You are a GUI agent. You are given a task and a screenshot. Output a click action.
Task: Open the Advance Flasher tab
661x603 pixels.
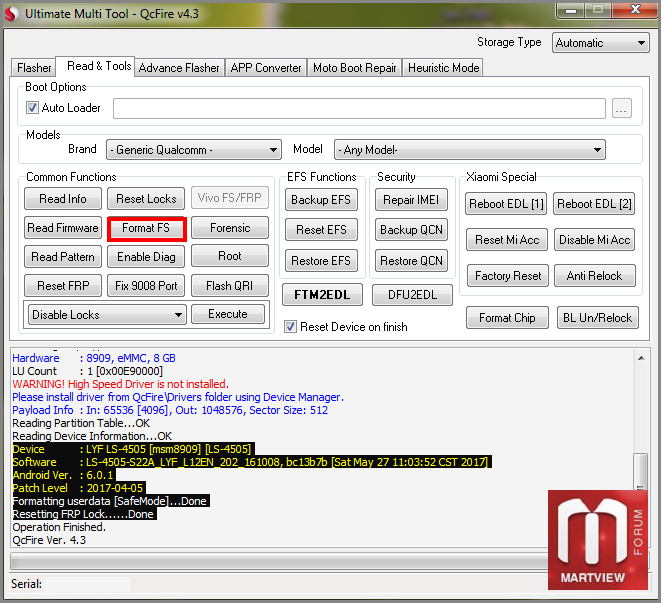179,67
